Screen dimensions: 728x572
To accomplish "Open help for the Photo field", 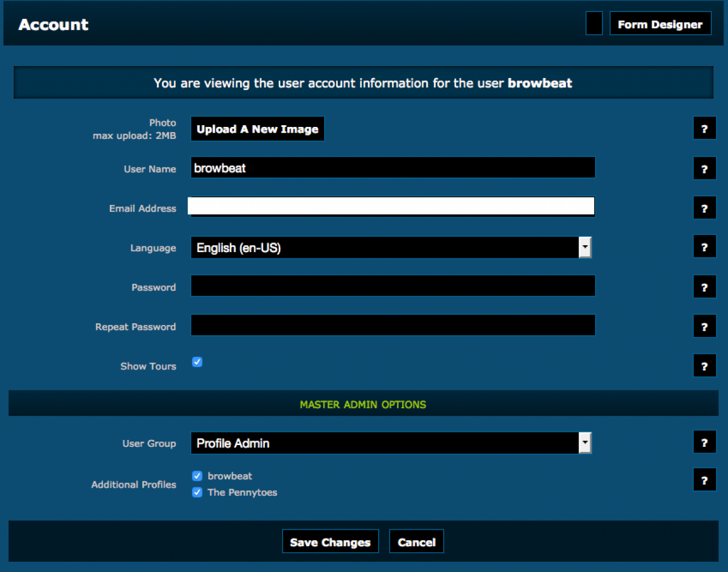I will pos(704,129).
